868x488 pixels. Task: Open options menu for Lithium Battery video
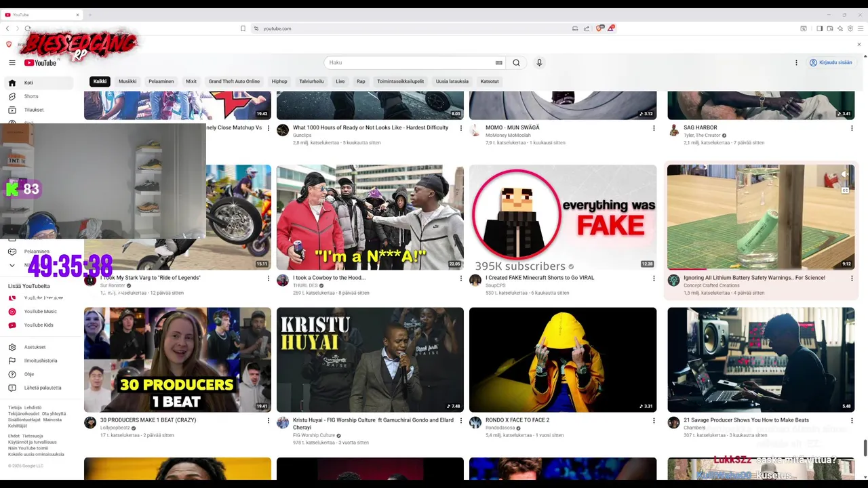(x=852, y=278)
